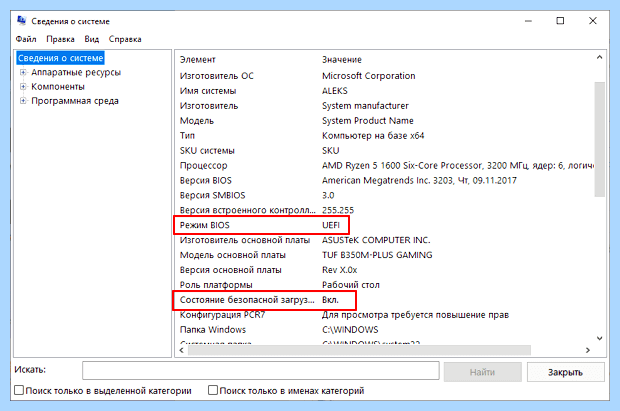This screenshot has width=620, height=411.
Task: Click the value TUF B350M-PLUS GAMING
Action: 377,255
